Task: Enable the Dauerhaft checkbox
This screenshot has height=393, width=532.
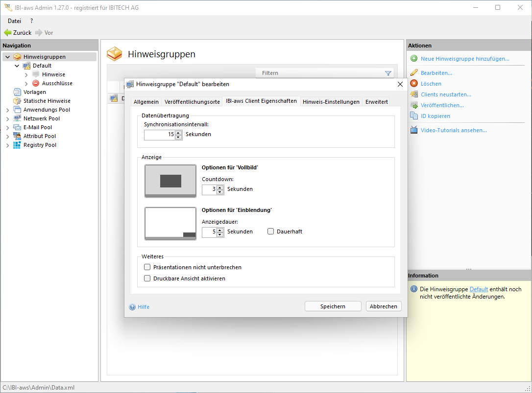Action: pos(270,231)
